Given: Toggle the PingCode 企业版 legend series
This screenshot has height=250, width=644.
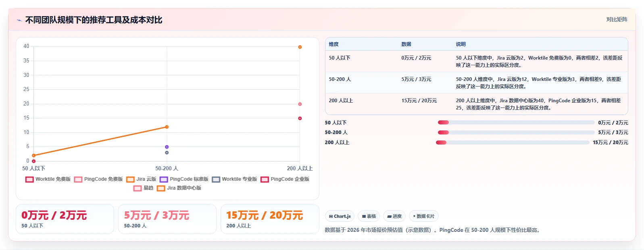Looking at the screenshot, I should tap(285, 179).
